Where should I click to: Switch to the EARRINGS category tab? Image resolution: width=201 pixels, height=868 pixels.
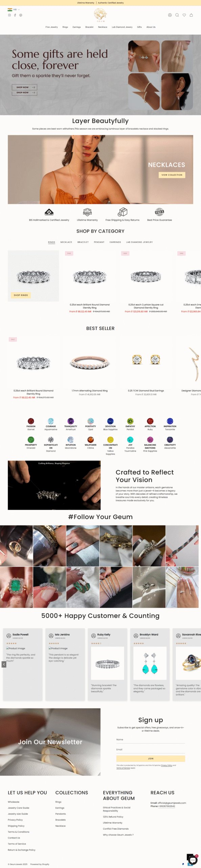click(x=115, y=242)
